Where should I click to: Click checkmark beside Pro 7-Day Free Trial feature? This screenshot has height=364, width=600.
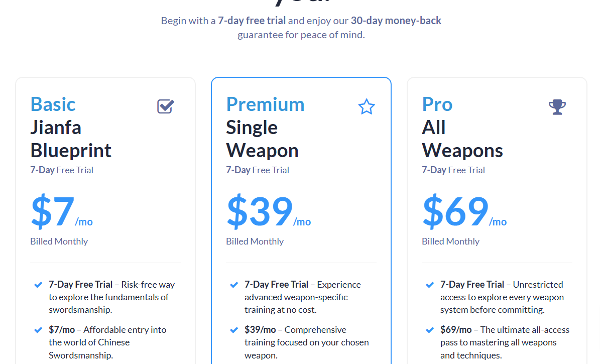(x=430, y=285)
